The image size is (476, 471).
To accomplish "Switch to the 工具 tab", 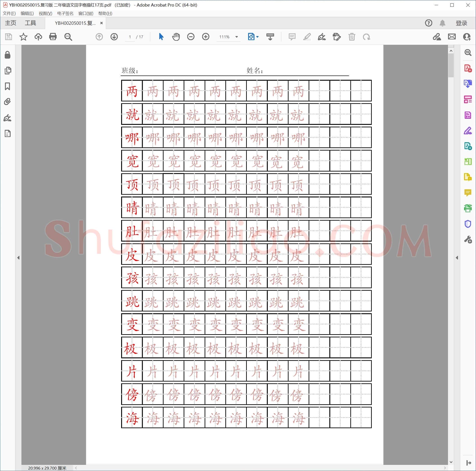I will coord(30,23).
